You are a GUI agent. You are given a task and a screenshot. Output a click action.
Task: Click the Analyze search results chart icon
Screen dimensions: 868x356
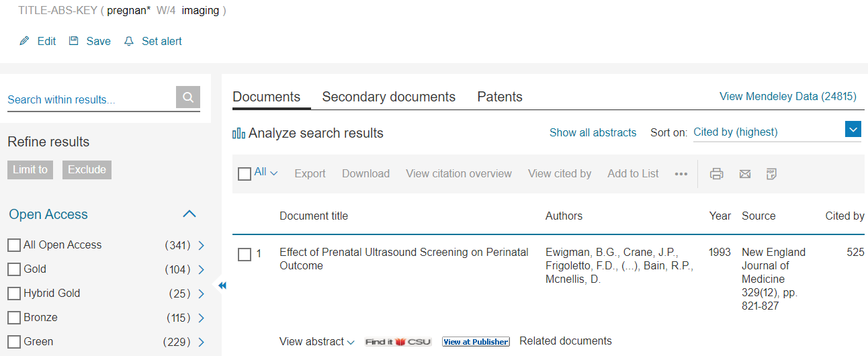pos(238,133)
